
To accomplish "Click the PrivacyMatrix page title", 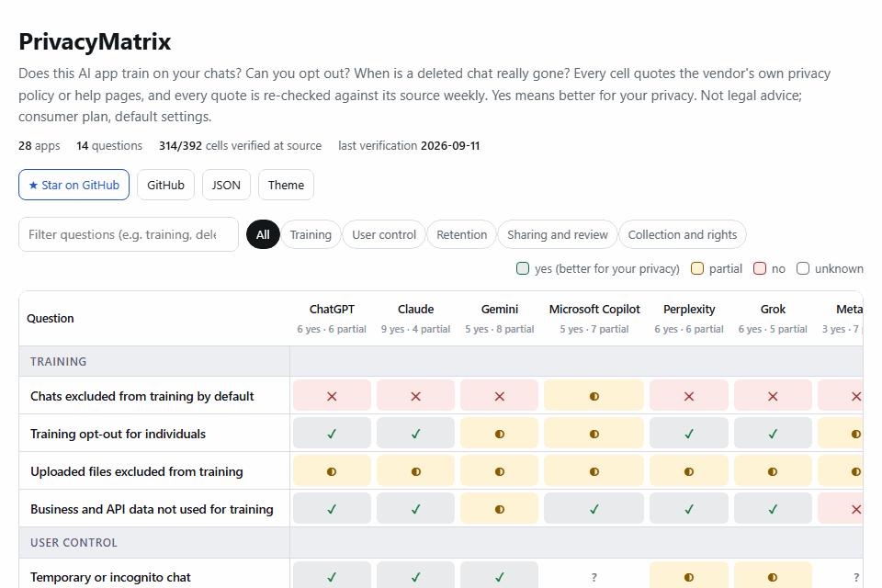I will pyautogui.click(x=95, y=41).
